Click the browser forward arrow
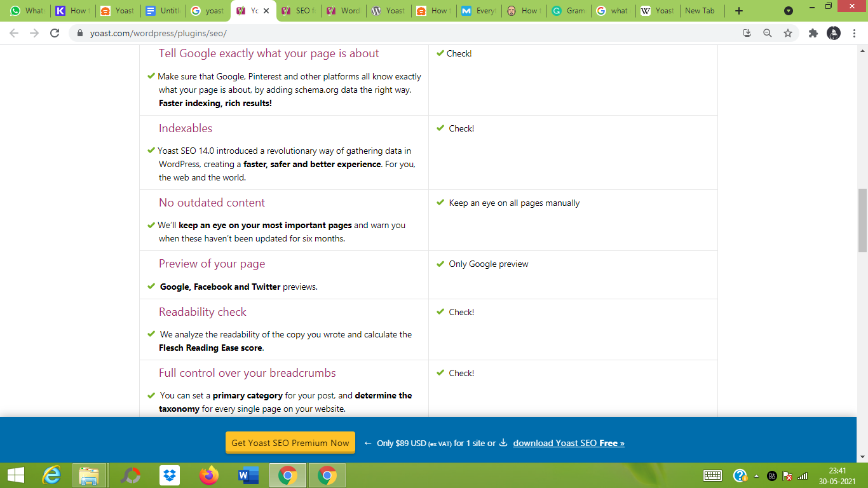Image resolution: width=868 pixels, height=488 pixels. [34, 33]
